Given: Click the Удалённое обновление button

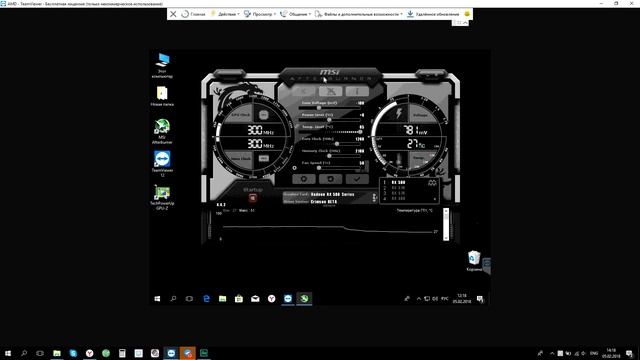Looking at the screenshot, I should pos(433,14).
